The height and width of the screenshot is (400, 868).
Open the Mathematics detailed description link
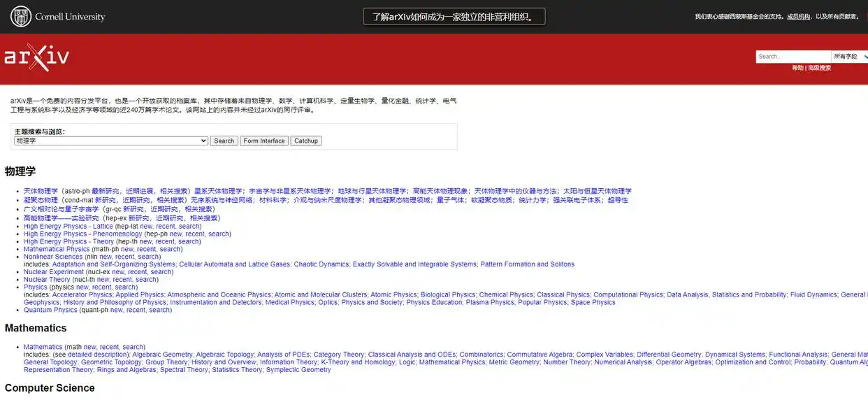(98, 355)
